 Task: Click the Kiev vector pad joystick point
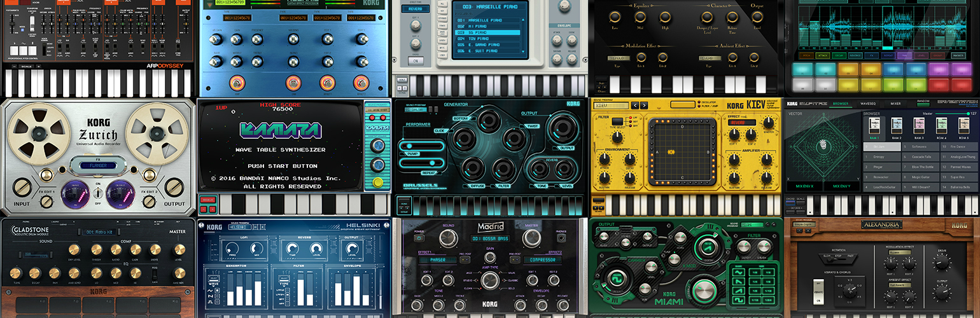pyautogui.click(x=670, y=152)
